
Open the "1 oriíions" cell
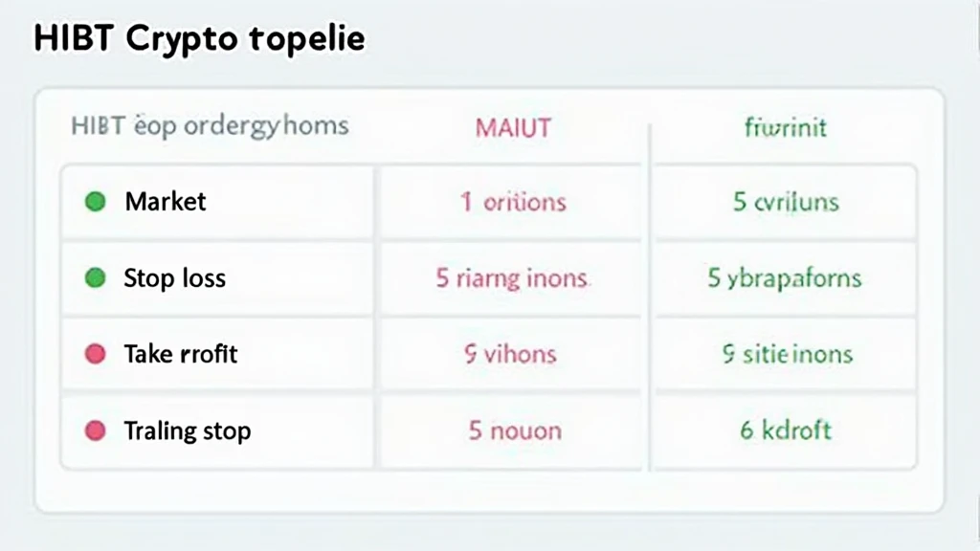click(x=513, y=202)
